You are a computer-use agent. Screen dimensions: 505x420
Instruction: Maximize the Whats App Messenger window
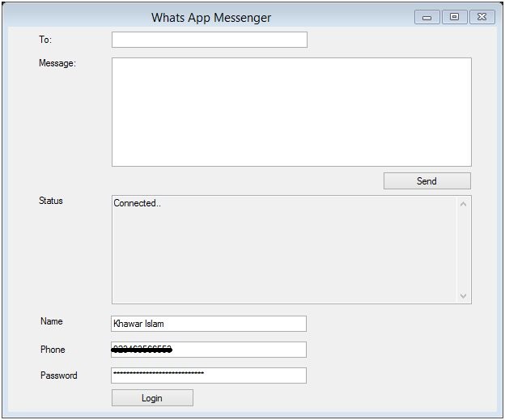coord(455,17)
